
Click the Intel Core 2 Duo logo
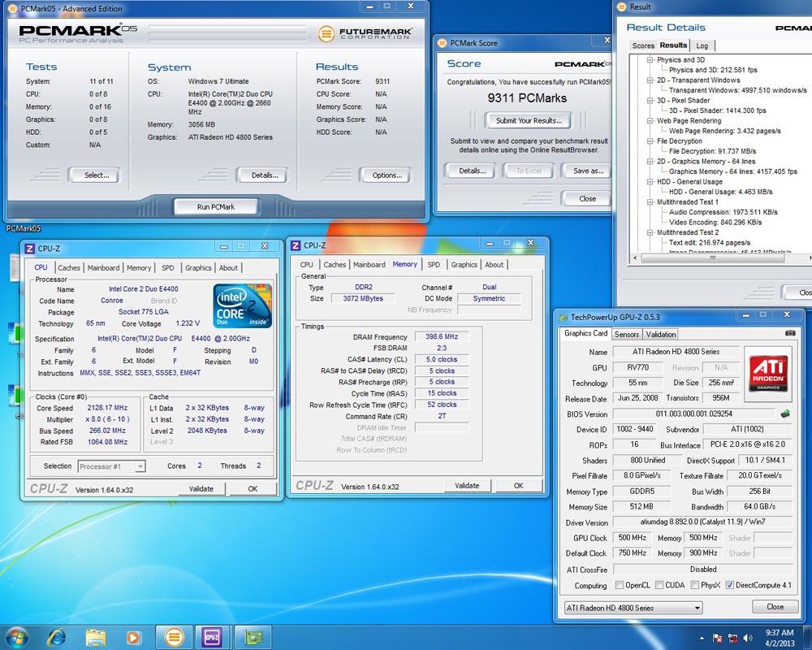pyautogui.click(x=242, y=305)
